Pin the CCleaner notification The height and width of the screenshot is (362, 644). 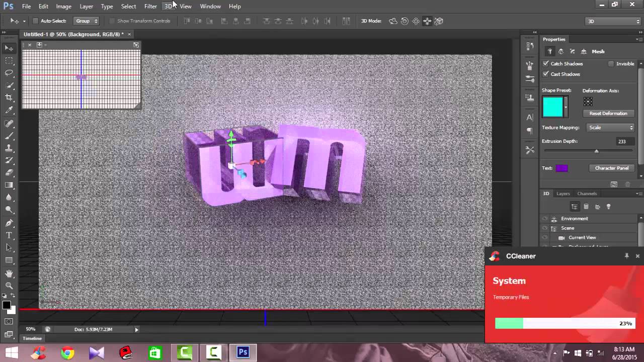pos(626,256)
